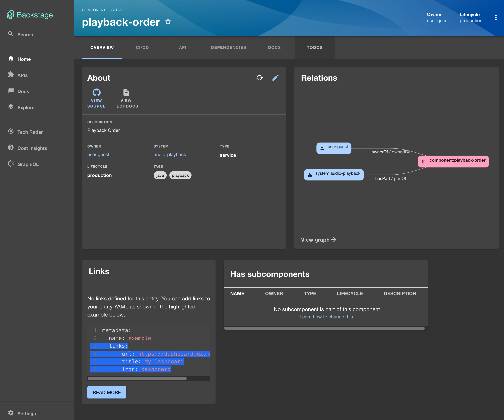Click the 'hasPart / partOf' edge label

[390, 178]
